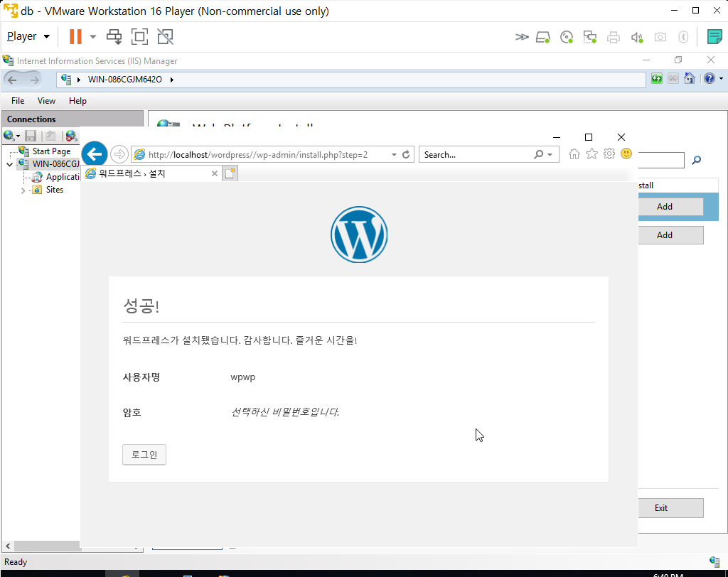The width and height of the screenshot is (728, 577).
Task: Select Application Pools tree item
Action: click(x=63, y=177)
